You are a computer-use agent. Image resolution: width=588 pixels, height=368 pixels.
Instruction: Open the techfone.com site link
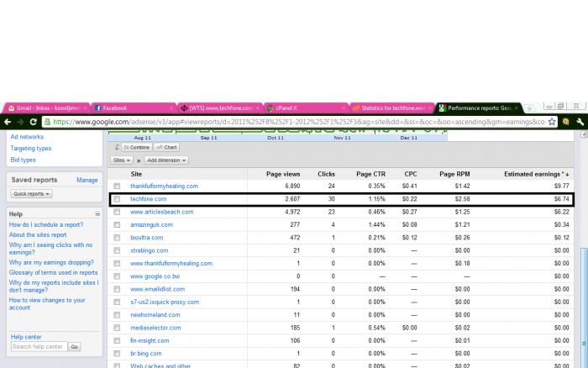pyautogui.click(x=148, y=199)
